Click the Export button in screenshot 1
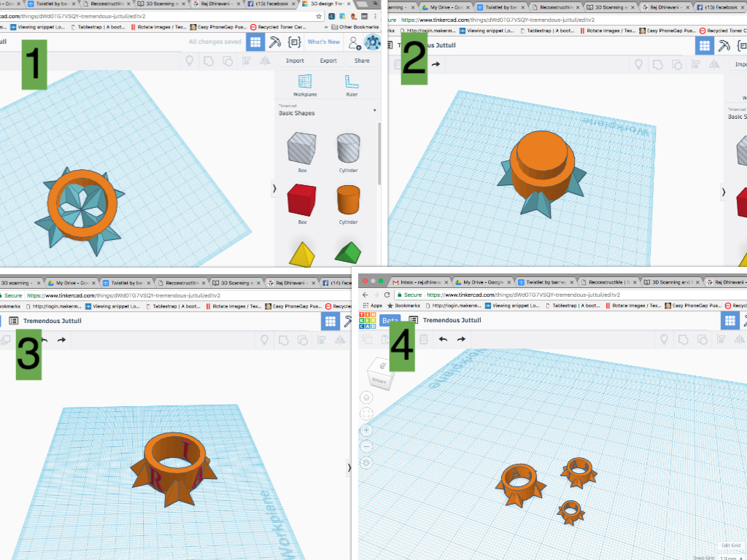This screenshot has width=747, height=560. pos(328,61)
